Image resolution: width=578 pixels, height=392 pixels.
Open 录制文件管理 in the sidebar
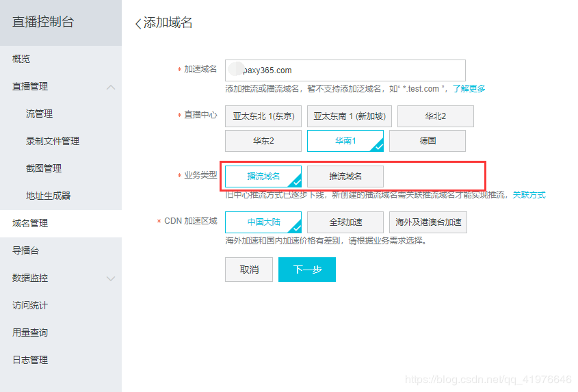pyautogui.click(x=53, y=141)
